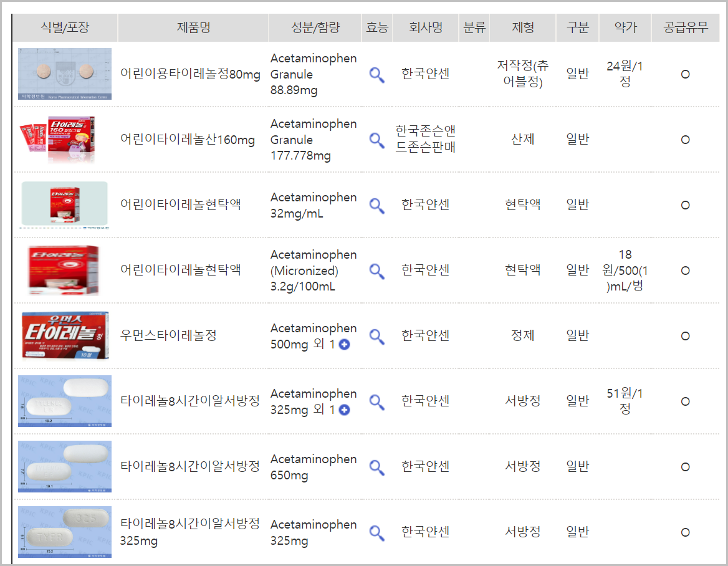Open 타이레놀8시간이알서방정 link in 51원/1정 row
The height and width of the screenshot is (566, 728).
point(190,401)
